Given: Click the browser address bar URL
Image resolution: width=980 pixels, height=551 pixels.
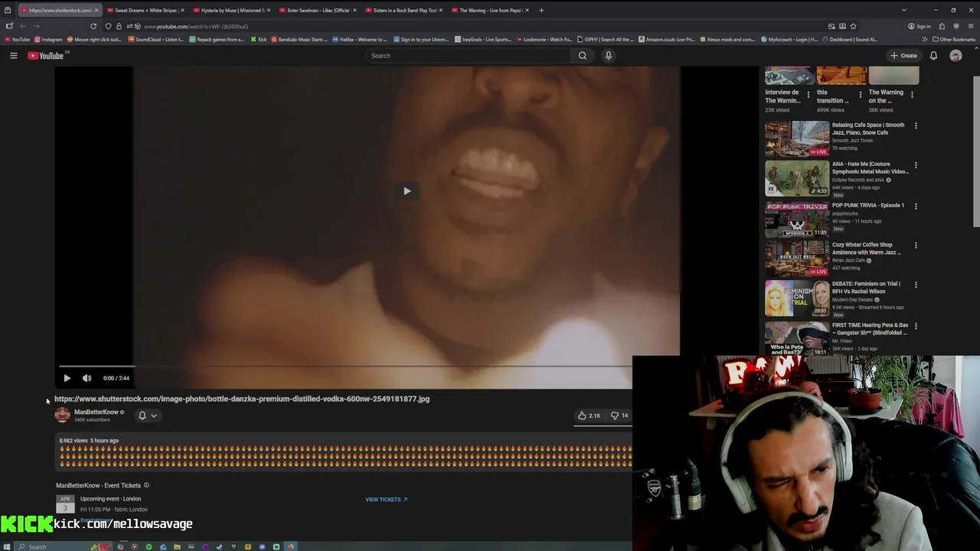Looking at the screenshot, I should tap(196, 27).
